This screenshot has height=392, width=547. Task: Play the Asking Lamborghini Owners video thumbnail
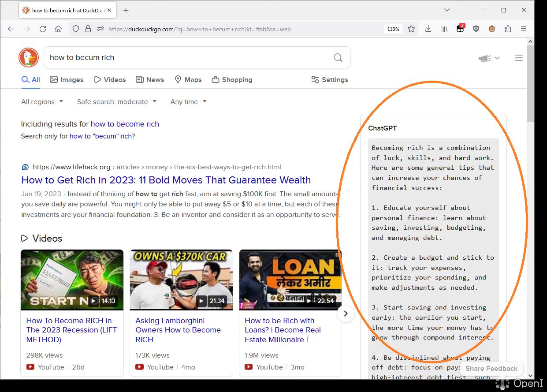pyautogui.click(x=181, y=280)
